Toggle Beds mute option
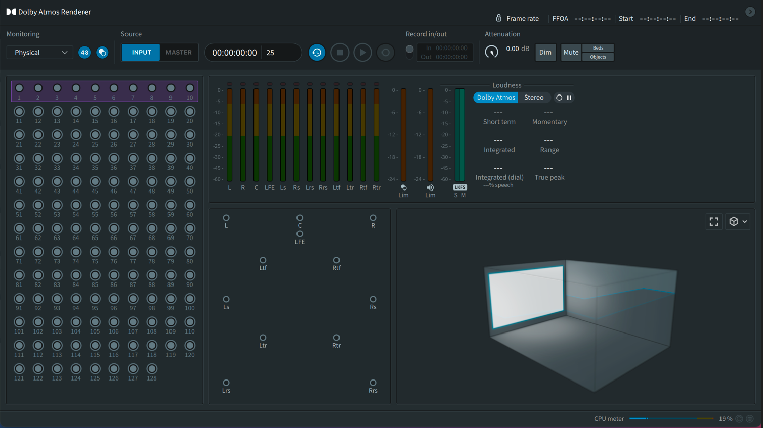 [598, 48]
